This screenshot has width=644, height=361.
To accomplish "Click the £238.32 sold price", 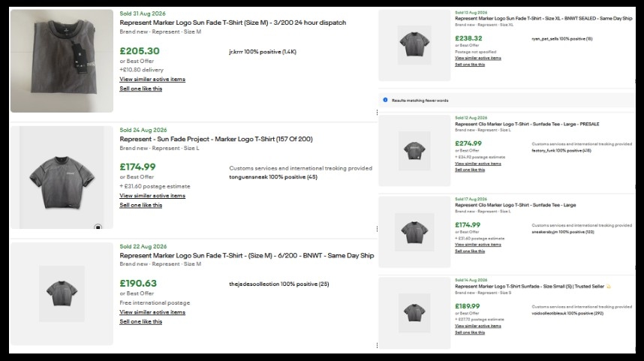I will (x=468, y=38).
